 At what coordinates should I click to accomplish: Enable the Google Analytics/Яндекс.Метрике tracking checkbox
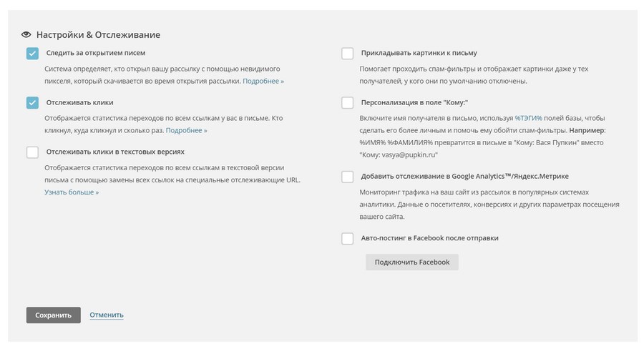coord(347,176)
